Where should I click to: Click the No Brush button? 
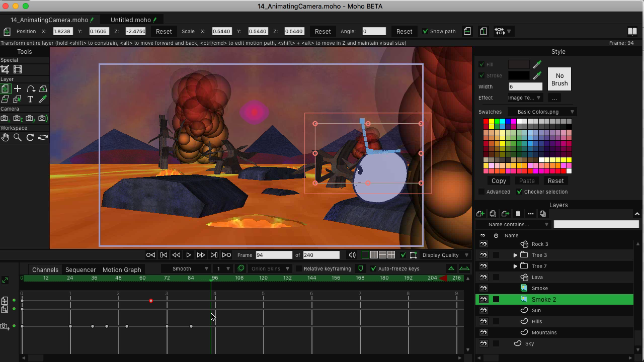[559, 79]
